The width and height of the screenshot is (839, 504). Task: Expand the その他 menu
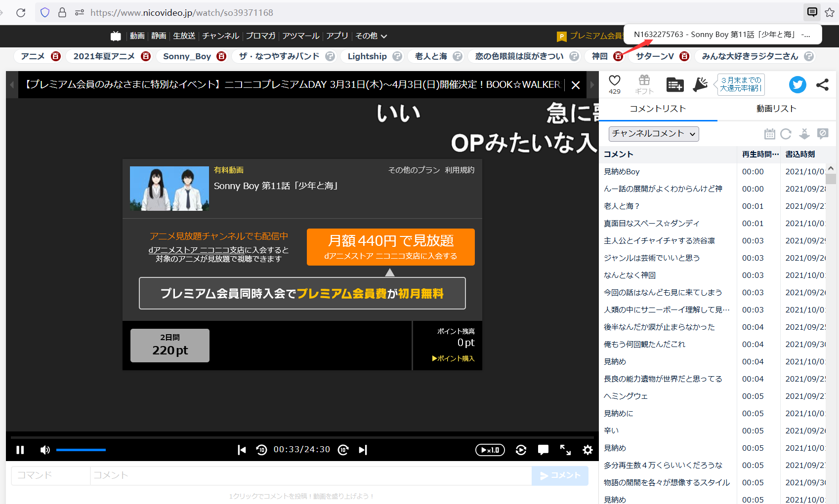pos(371,36)
